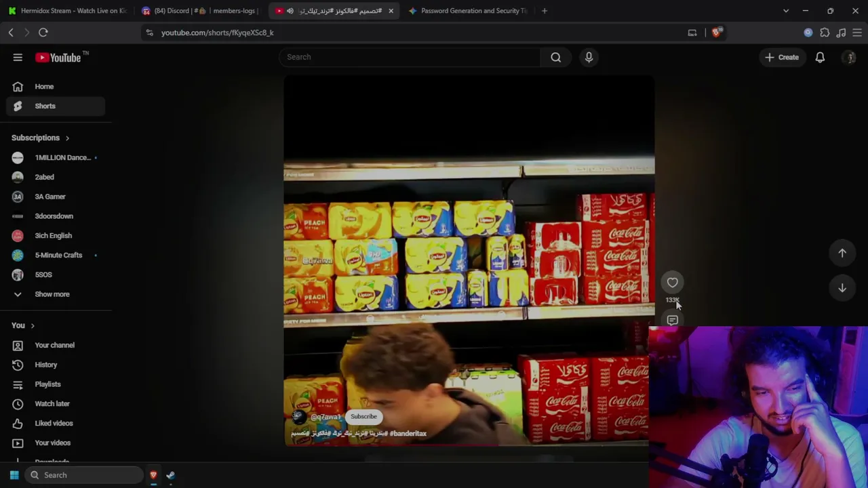Open Playlists in the sidebar

click(56, 384)
